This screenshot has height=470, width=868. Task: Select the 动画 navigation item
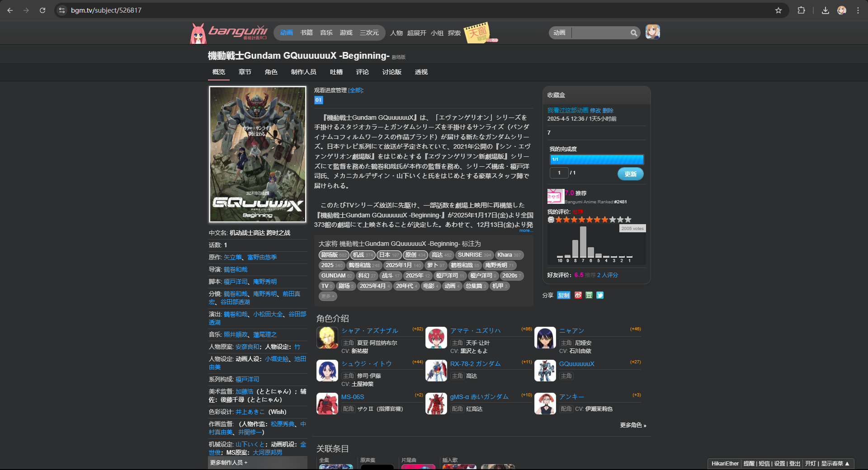coord(286,33)
